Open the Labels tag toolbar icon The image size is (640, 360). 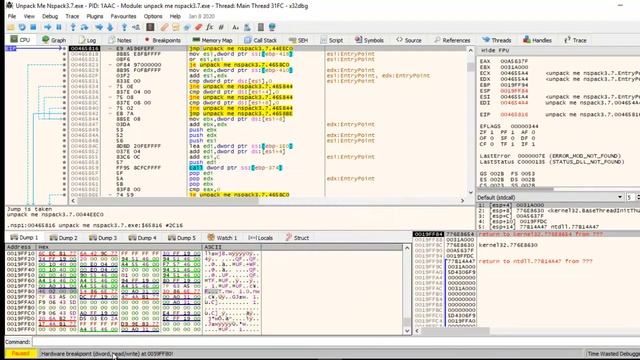point(187,27)
